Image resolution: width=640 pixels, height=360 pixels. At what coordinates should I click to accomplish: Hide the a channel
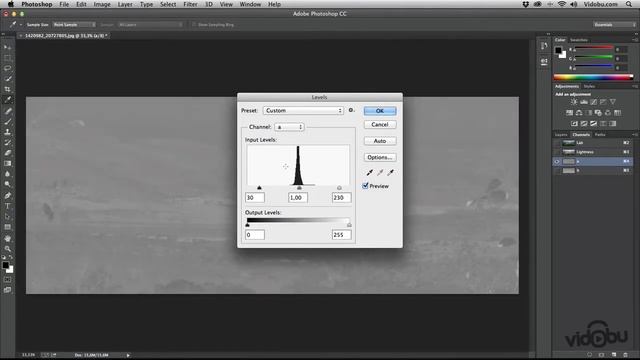[557, 162]
